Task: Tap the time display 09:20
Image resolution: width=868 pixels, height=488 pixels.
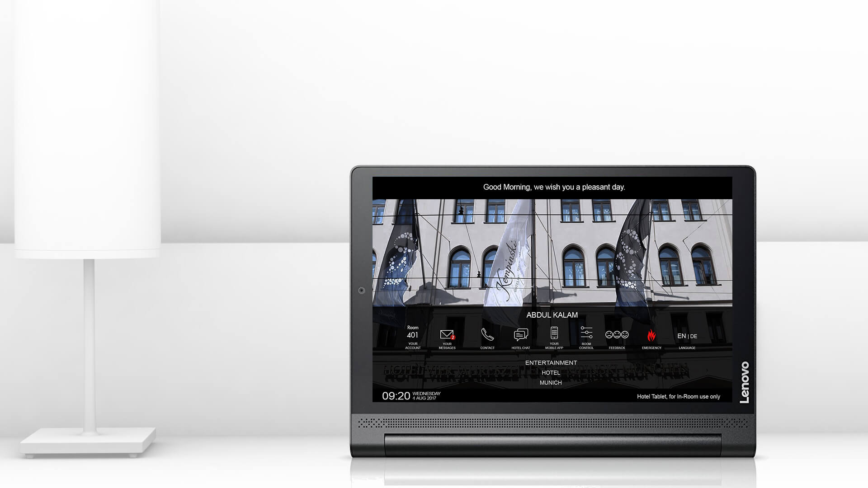Action: 396,396
